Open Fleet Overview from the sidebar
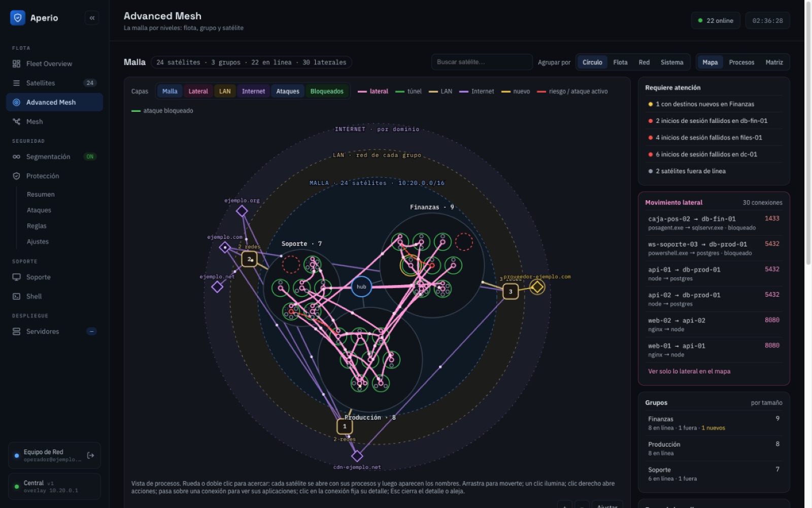The width and height of the screenshot is (812, 508). point(54,63)
